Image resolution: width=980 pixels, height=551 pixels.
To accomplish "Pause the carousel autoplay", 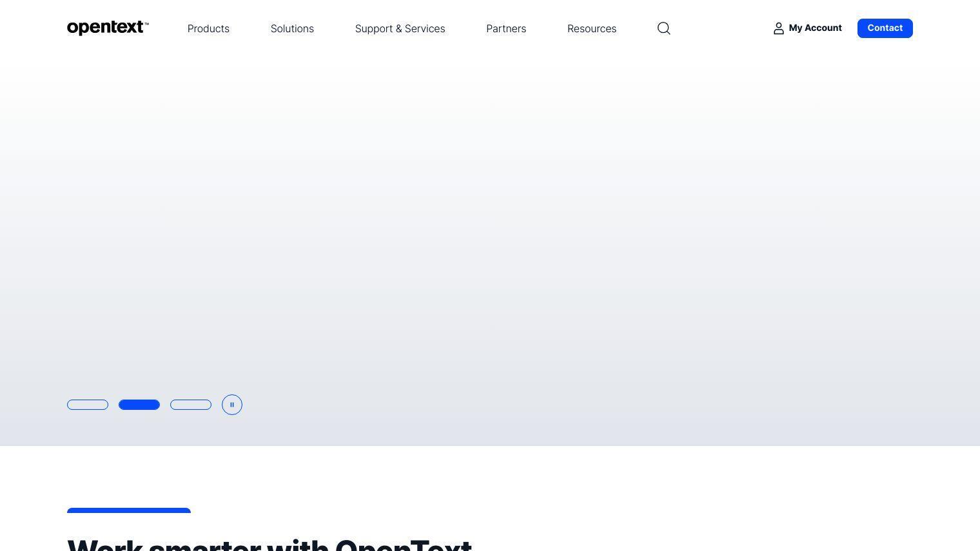I will click(232, 405).
